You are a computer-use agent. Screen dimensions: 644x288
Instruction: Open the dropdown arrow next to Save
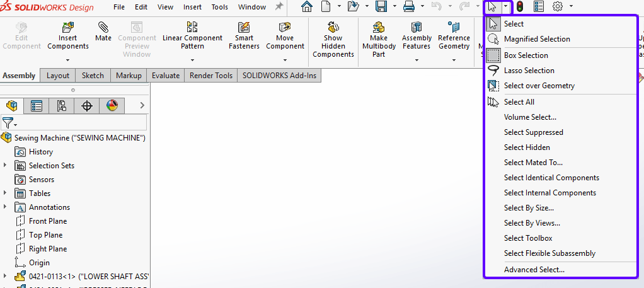tap(394, 6)
